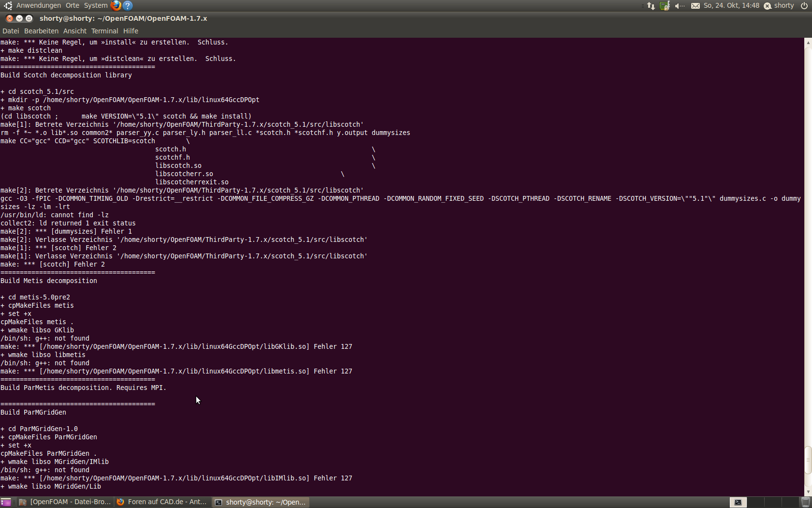
Task: Click the line '+ wmake libso GKlib'
Action: [37, 330]
